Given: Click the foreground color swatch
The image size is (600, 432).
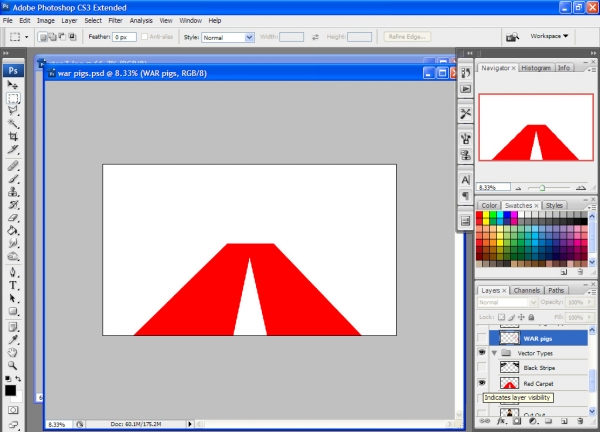Looking at the screenshot, I should pos(10,390).
